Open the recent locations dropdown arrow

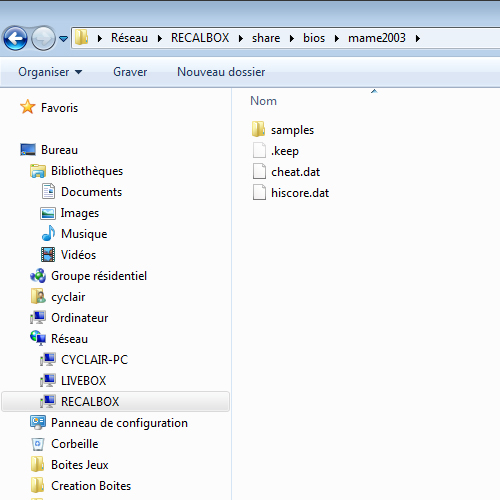tap(63, 39)
